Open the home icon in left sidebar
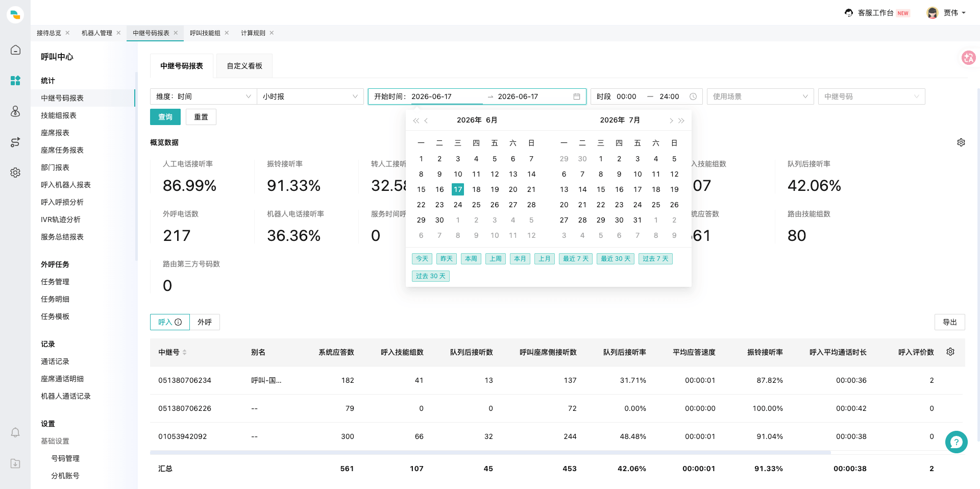The width and height of the screenshot is (980, 489). (x=15, y=50)
